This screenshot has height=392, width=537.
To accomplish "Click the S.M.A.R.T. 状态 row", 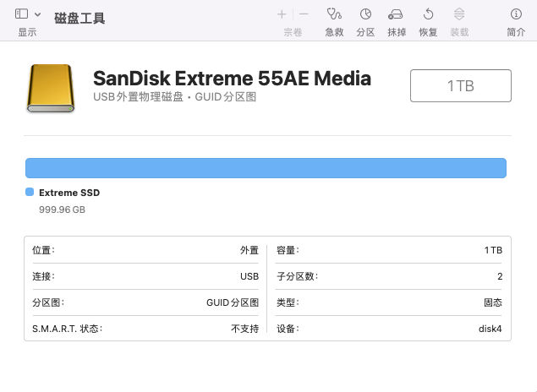I will (145, 329).
